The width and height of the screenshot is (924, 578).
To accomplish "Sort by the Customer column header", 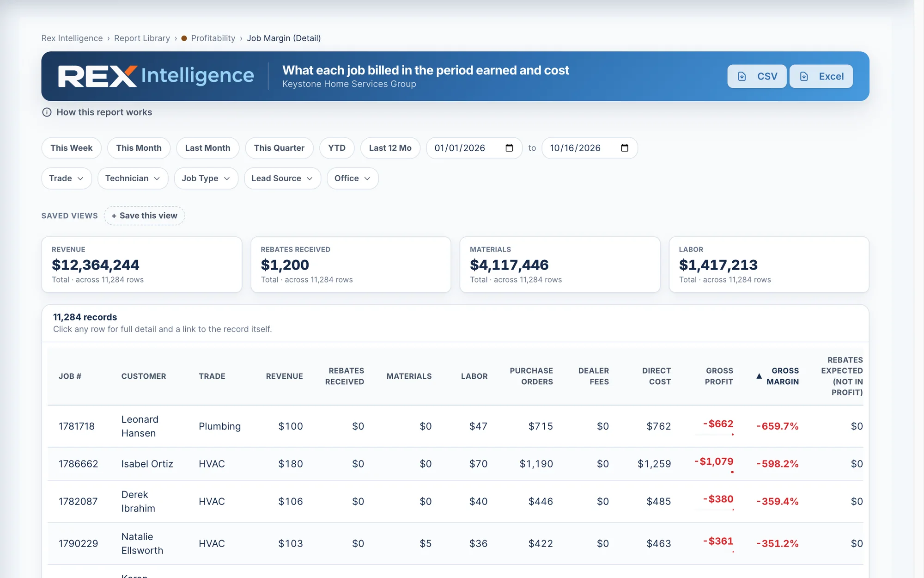I will (x=144, y=376).
